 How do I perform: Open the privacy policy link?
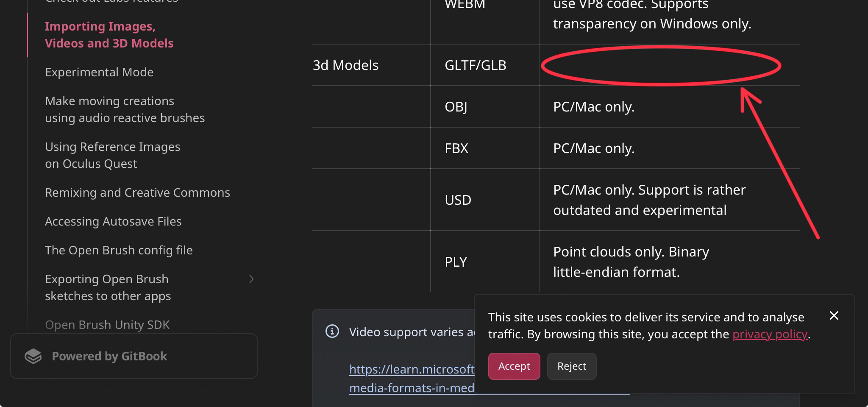[770, 334]
